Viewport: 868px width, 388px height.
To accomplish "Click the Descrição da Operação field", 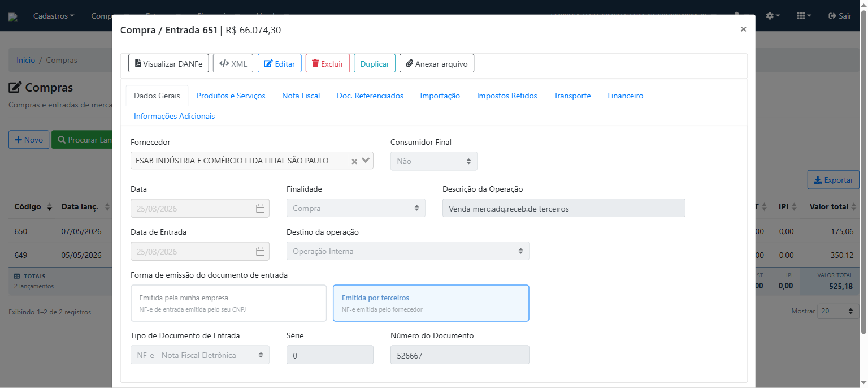I will click(x=563, y=208).
